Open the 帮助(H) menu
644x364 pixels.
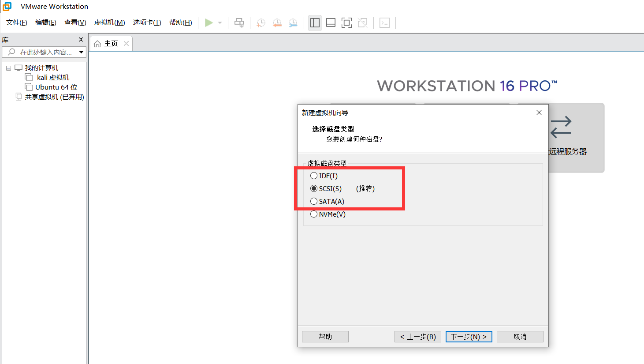click(181, 23)
